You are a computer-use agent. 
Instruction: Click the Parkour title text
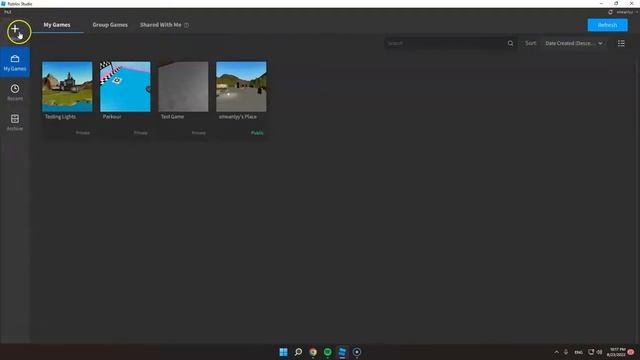(112, 117)
